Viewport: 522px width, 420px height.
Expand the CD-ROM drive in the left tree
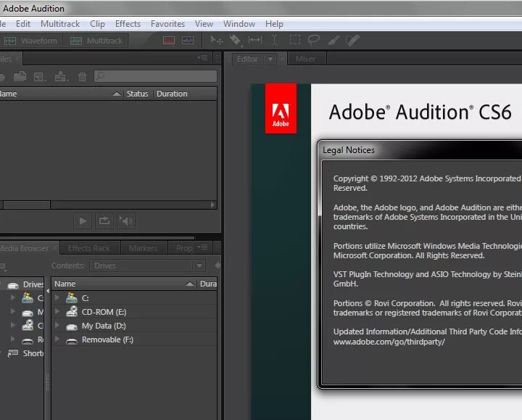click(12, 326)
